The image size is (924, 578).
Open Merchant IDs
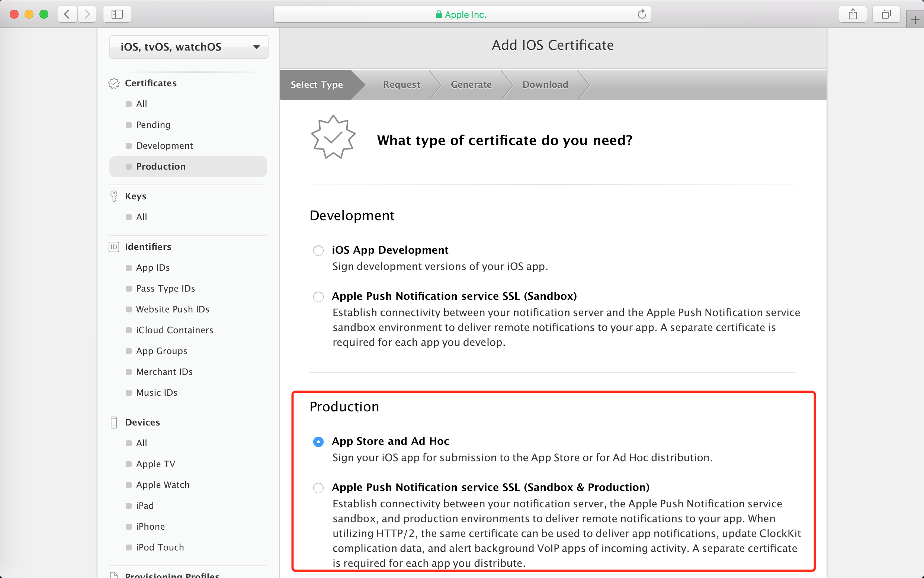coord(164,372)
